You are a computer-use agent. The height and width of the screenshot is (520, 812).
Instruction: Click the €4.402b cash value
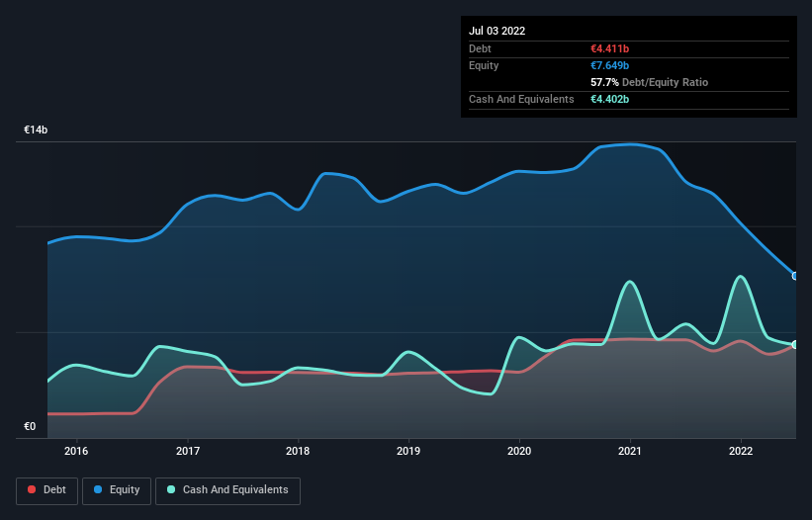click(x=609, y=99)
